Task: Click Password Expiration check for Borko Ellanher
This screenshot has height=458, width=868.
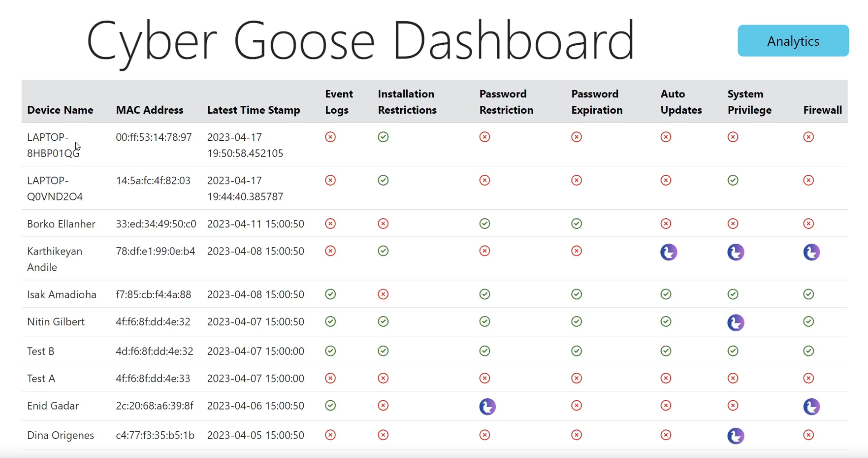Action: (577, 224)
